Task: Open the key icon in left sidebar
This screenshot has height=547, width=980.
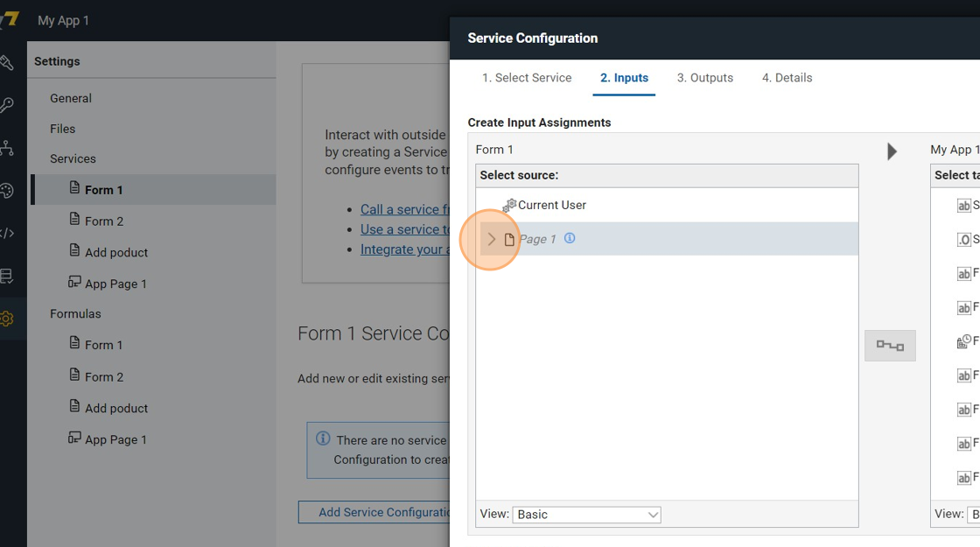Action: (x=7, y=105)
